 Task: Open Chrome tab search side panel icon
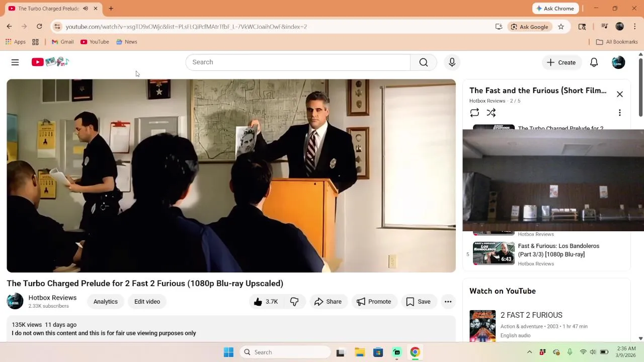582,27
